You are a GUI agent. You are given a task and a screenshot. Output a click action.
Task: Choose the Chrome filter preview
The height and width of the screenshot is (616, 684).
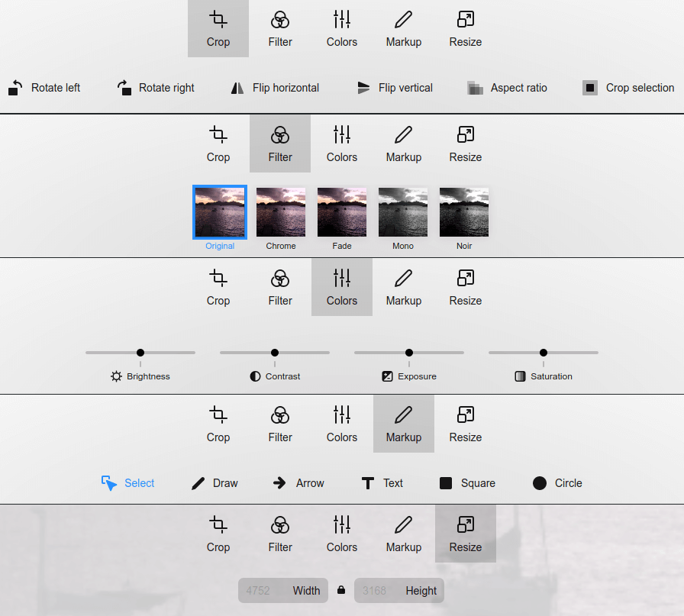281,212
